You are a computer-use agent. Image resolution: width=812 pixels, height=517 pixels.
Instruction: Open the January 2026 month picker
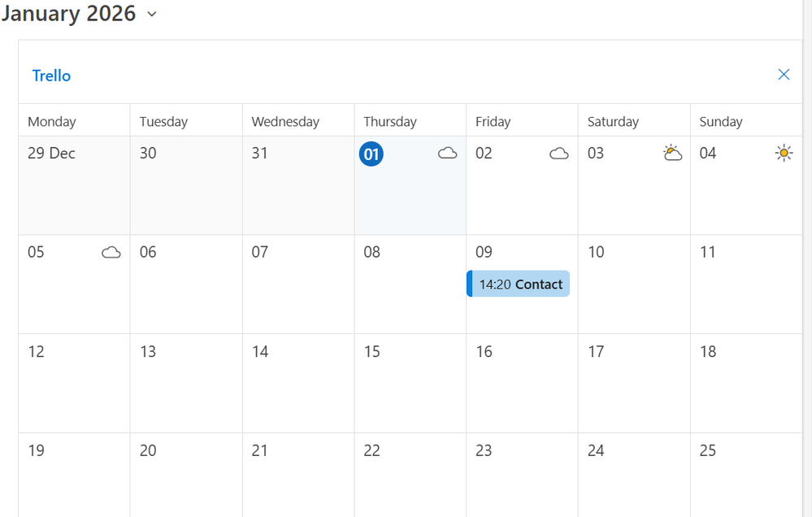pos(70,14)
